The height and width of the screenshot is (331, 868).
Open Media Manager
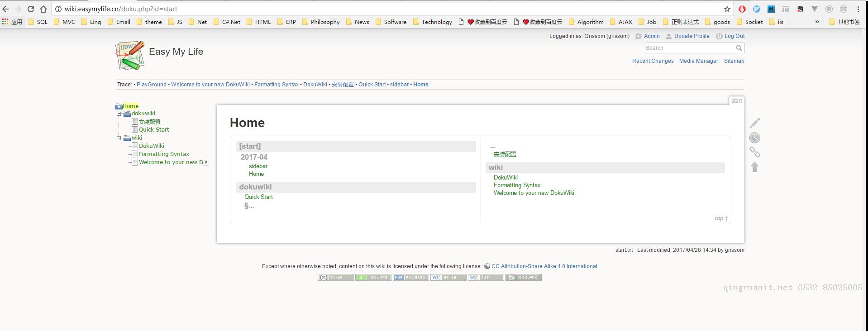[x=699, y=61]
